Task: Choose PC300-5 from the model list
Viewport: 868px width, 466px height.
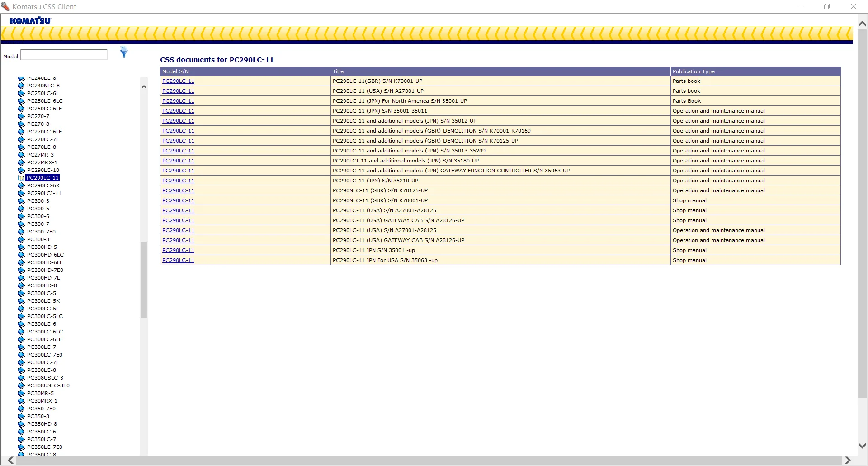Action: [x=38, y=209]
